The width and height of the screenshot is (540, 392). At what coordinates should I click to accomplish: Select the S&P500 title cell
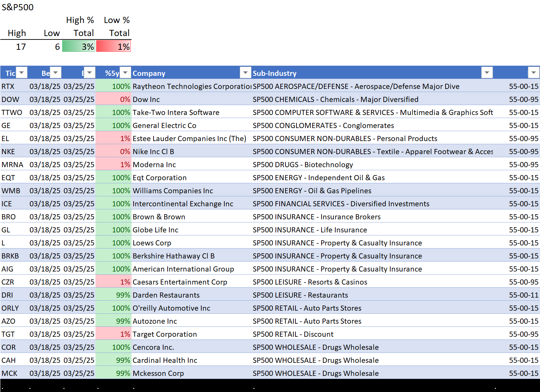click(18, 7)
